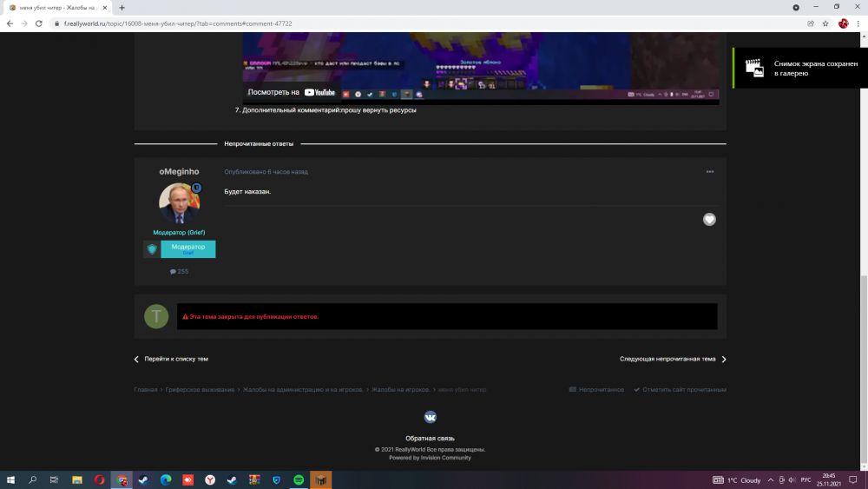Open Chrome three-dot menu

click(858, 23)
